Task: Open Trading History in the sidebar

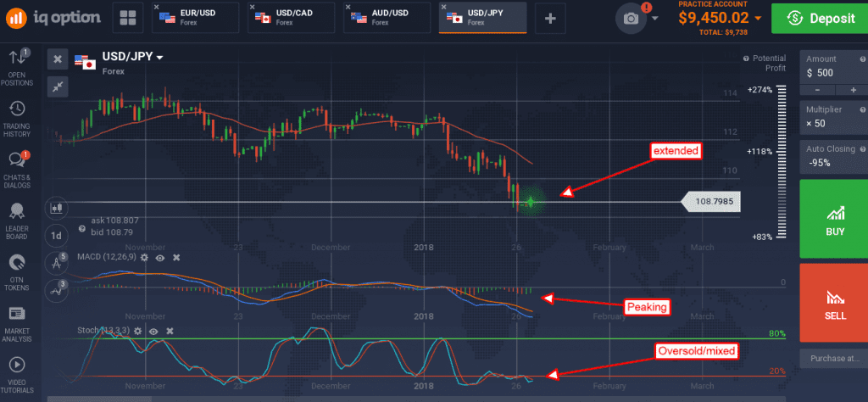Action: (17, 119)
